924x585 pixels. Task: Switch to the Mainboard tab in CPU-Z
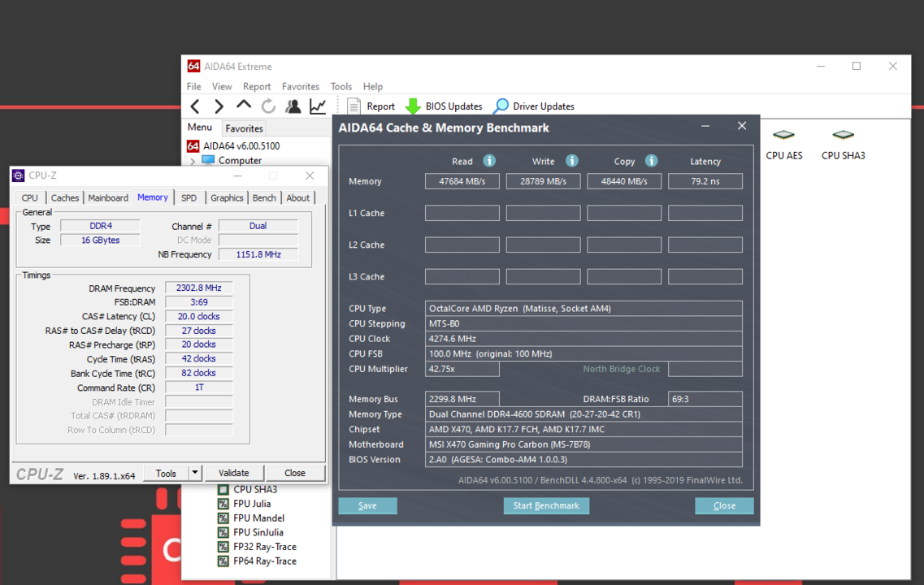[108, 198]
